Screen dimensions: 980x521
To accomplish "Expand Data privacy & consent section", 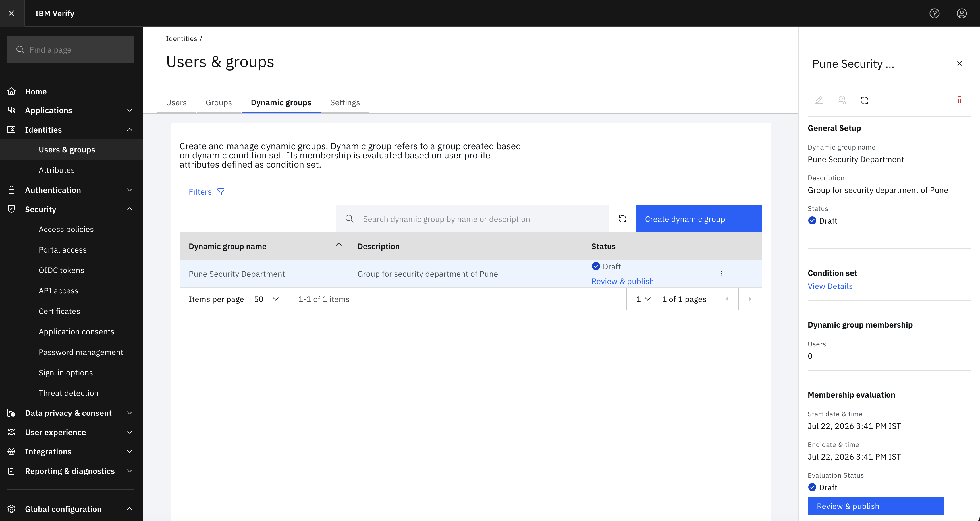I will point(129,413).
